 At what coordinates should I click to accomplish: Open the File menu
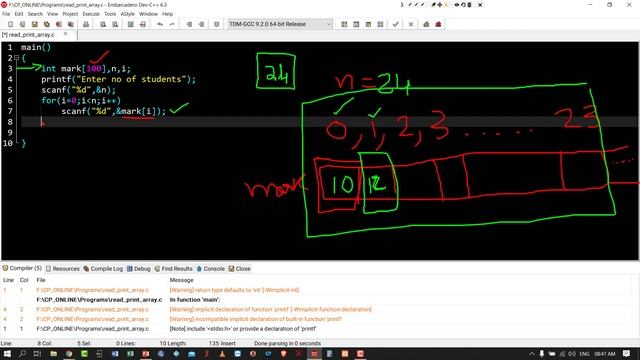point(6,14)
